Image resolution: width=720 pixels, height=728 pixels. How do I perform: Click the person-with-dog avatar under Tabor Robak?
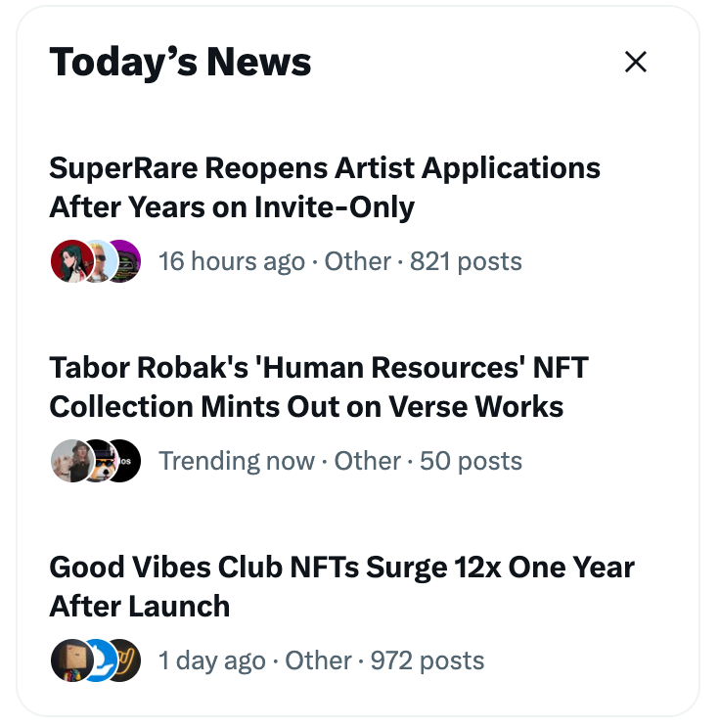tap(72, 461)
